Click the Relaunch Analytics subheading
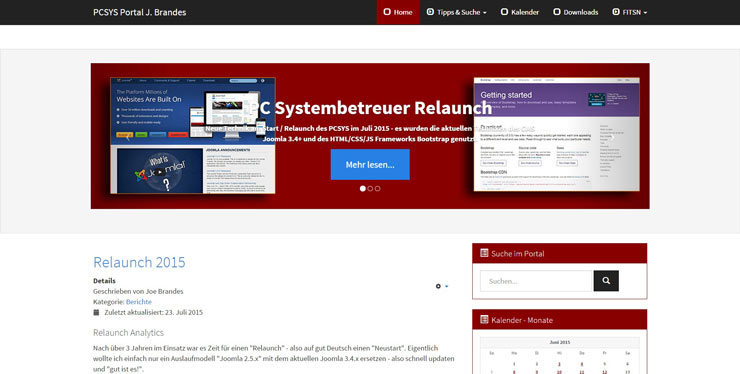Viewport: 740px width, 374px height. click(x=128, y=332)
